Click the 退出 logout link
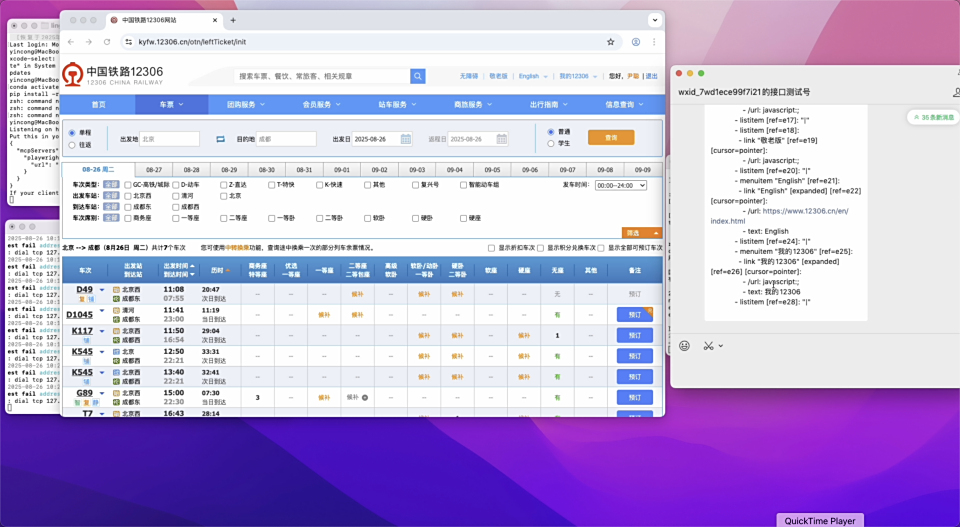960x527 pixels. (x=651, y=77)
